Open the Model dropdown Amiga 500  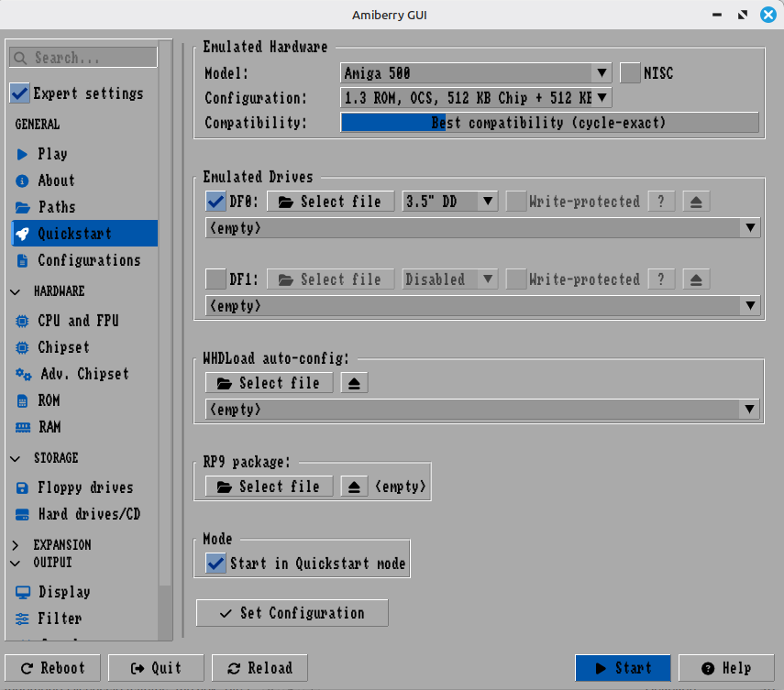pos(476,73)
